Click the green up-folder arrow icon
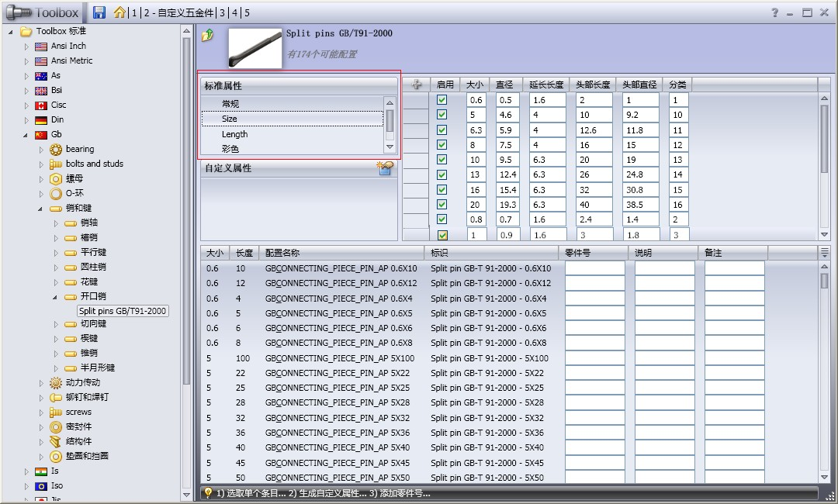This screenshot has width=838, height=504. (207, 35)
